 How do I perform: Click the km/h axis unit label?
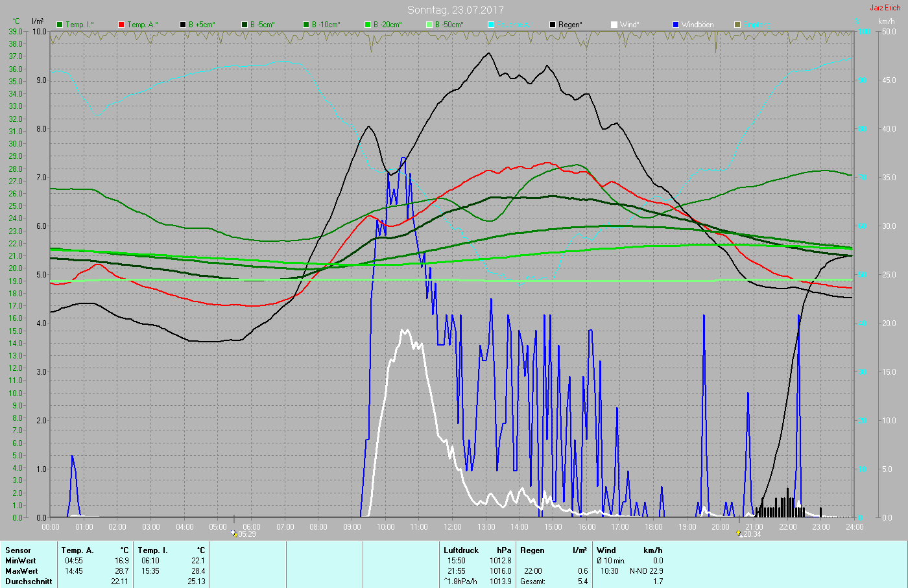click(887, 21)
